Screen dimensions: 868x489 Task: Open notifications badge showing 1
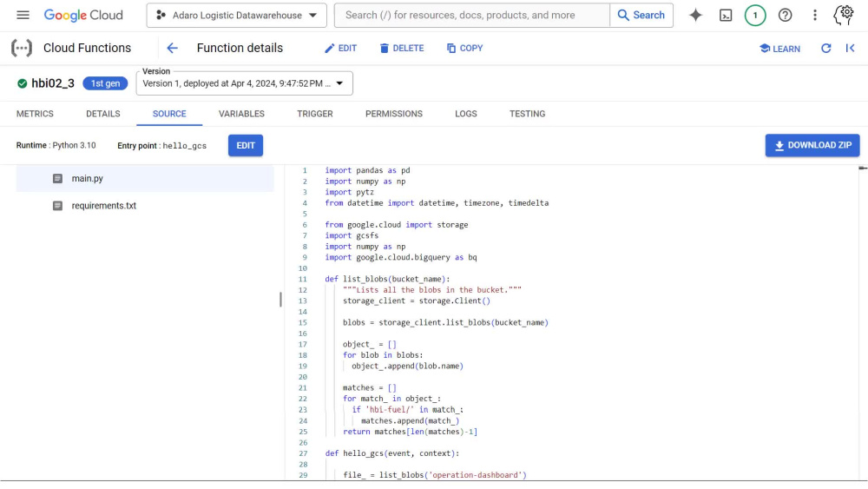[755, 16]
